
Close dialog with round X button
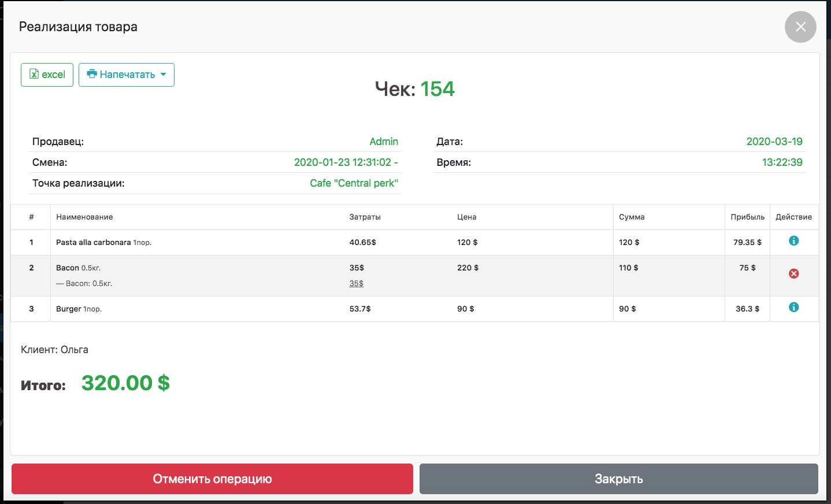pyautogui.click(x=800, y=27)
